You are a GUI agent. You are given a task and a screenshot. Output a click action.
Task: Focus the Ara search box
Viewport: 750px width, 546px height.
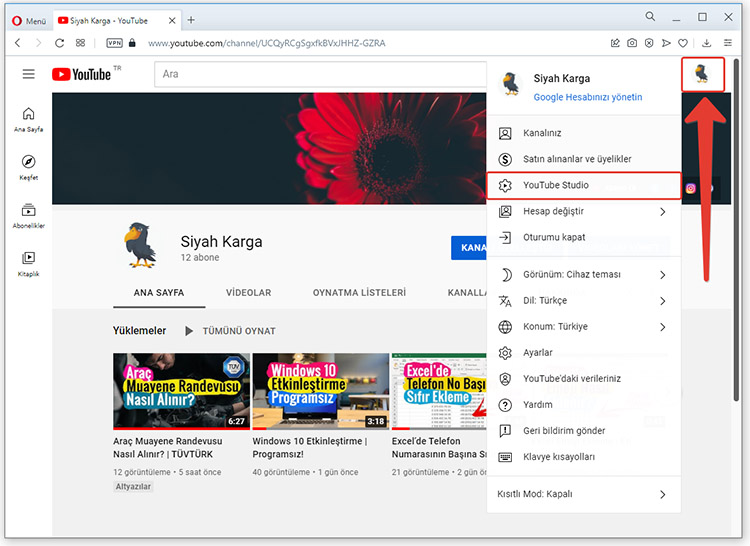click(320, 74)
